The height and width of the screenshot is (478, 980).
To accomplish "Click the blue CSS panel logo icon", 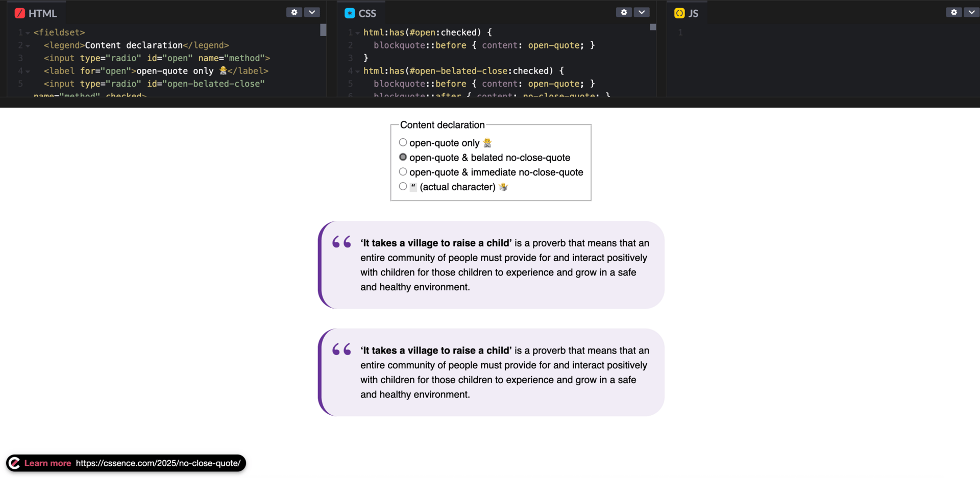I will click(x=350, y=13).
